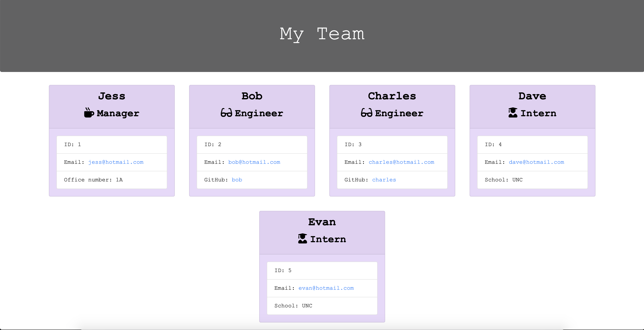This screenshot has width=644, height=330.
Task: Click the ID: 5 row on Evan's card
Action: (x=322, y=270)
